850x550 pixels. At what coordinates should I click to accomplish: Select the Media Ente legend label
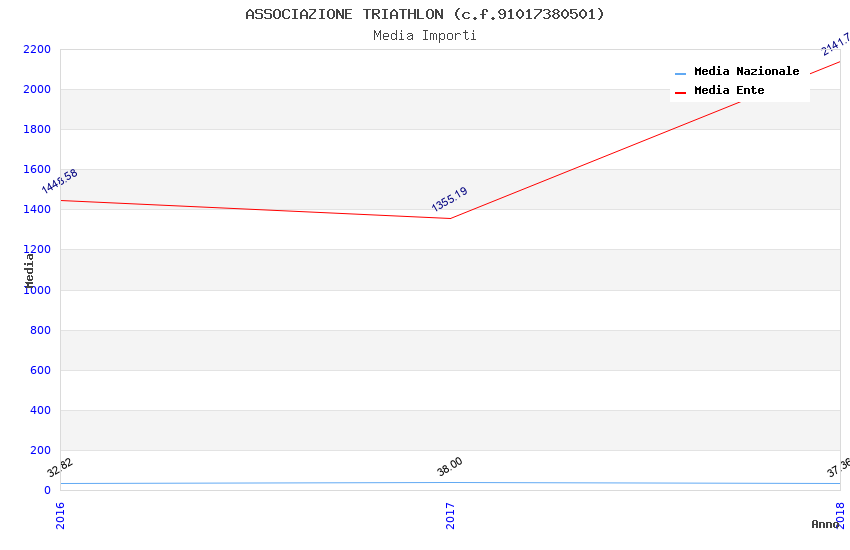(x=729, y=90)
